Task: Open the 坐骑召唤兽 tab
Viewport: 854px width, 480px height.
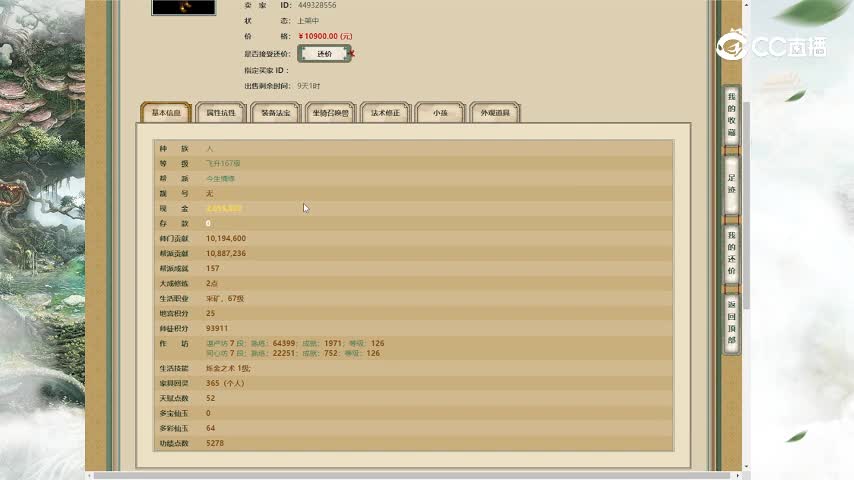Action: click(331, 113)
